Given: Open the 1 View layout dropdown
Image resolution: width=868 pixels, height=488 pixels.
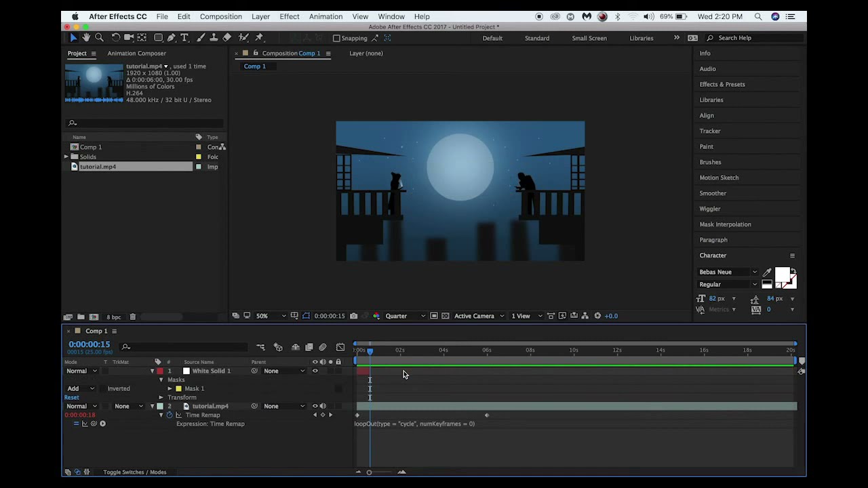Looking at the screenshot, I should (x=526, y=316).
